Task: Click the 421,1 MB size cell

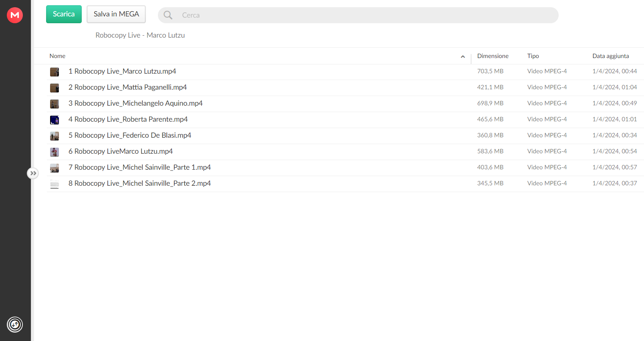Action: coord(490,87)
